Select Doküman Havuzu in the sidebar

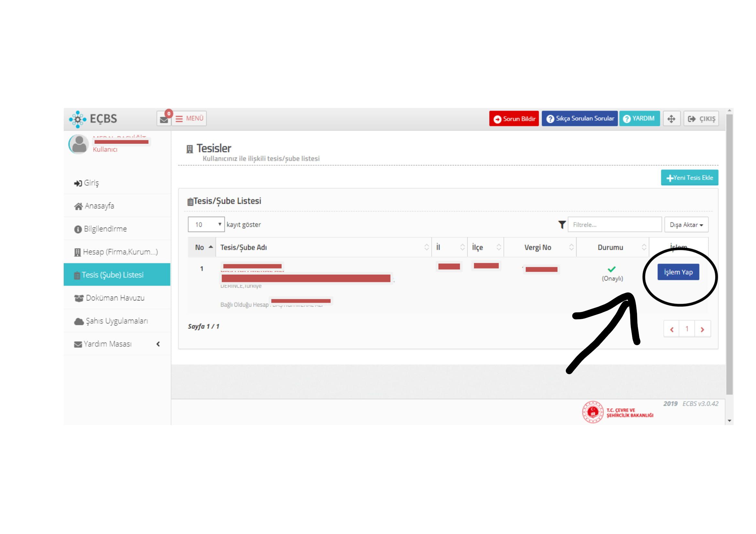[115, 298]
